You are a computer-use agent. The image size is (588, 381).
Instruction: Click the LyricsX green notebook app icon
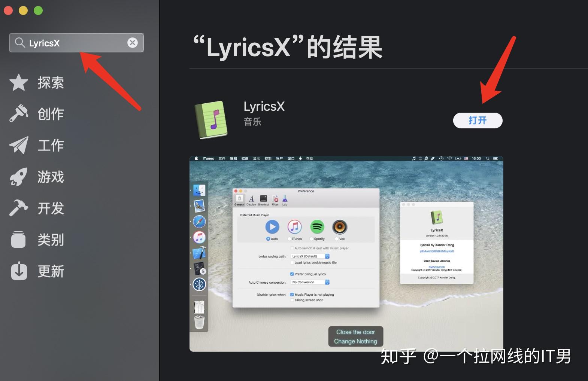point(211,120)
